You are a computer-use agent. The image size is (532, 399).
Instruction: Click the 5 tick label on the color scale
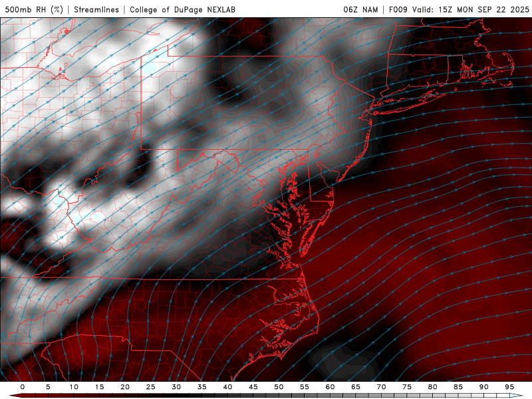click(x=48, y=387)
